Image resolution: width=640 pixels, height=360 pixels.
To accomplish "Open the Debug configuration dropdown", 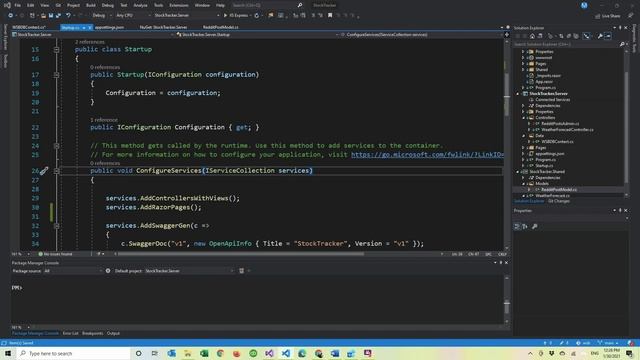I will click(x=102, y=16).
